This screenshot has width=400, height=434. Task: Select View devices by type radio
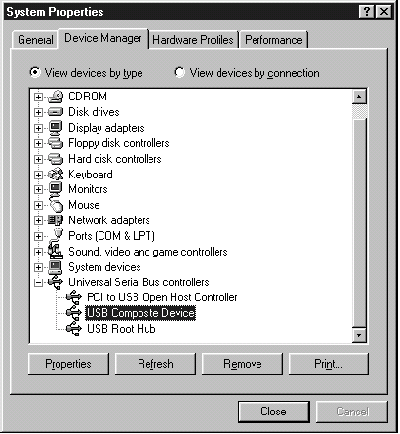pyautogui.click(x=35, y=72)
